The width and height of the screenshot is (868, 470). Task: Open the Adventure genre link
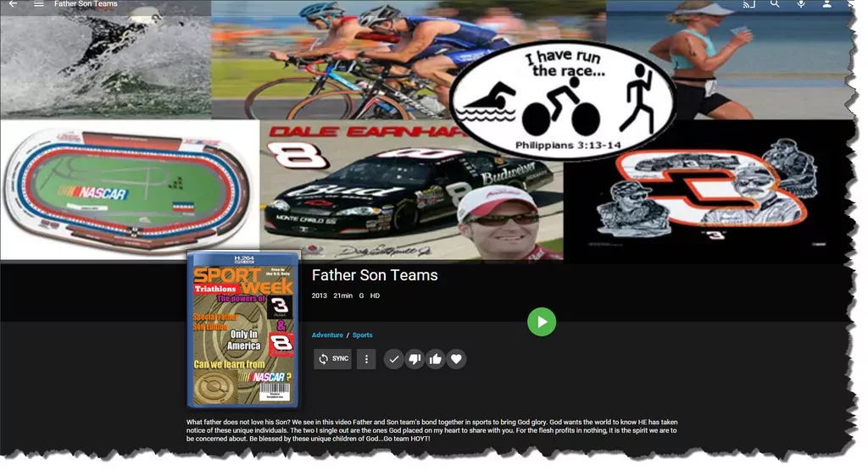327,335
